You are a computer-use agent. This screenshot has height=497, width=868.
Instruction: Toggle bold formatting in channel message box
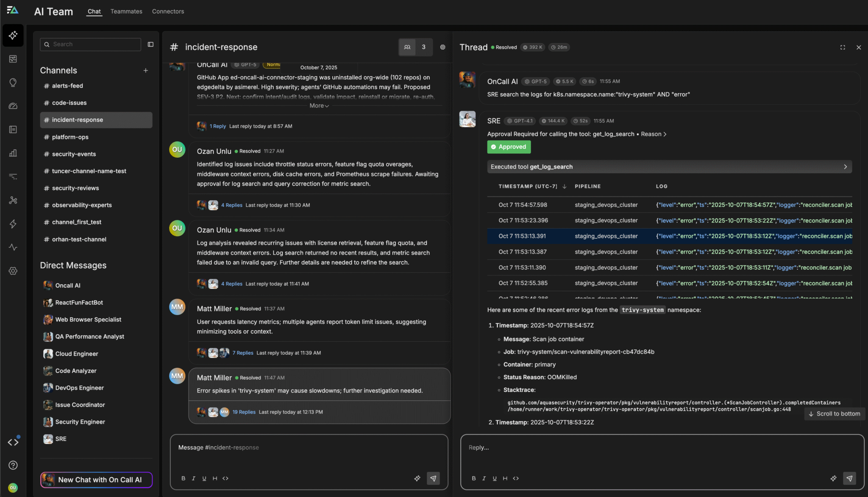click(x=183, y=478)
